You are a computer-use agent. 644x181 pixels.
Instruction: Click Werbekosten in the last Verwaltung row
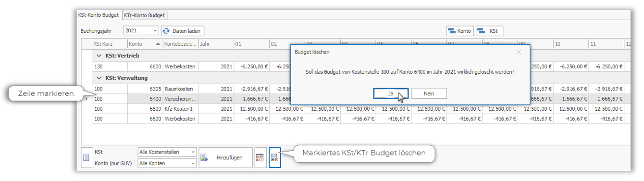pyautogui.click(x=180, y=118)
